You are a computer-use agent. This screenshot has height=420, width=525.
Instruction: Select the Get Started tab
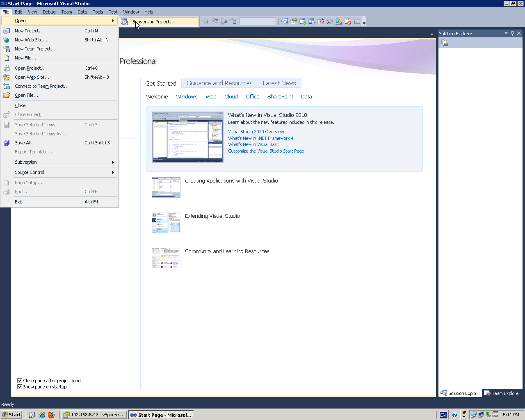pos(161,83)
